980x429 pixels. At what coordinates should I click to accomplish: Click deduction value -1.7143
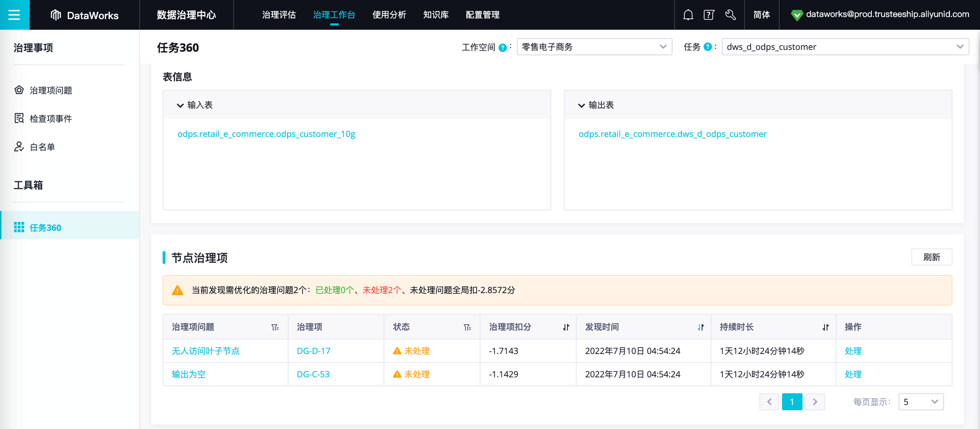pyautogui.click(x=503, y=351)
